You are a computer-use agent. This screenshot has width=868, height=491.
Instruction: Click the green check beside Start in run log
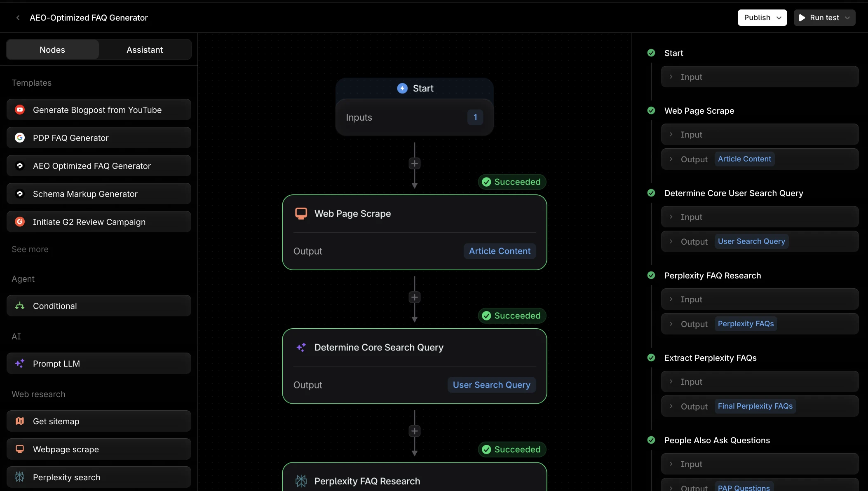(x=651, y=53)
